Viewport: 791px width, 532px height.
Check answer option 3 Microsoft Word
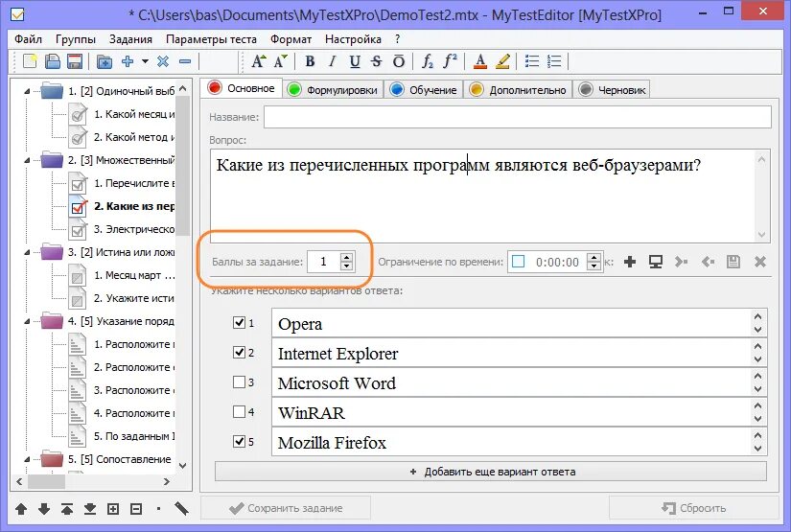point(239,382)
